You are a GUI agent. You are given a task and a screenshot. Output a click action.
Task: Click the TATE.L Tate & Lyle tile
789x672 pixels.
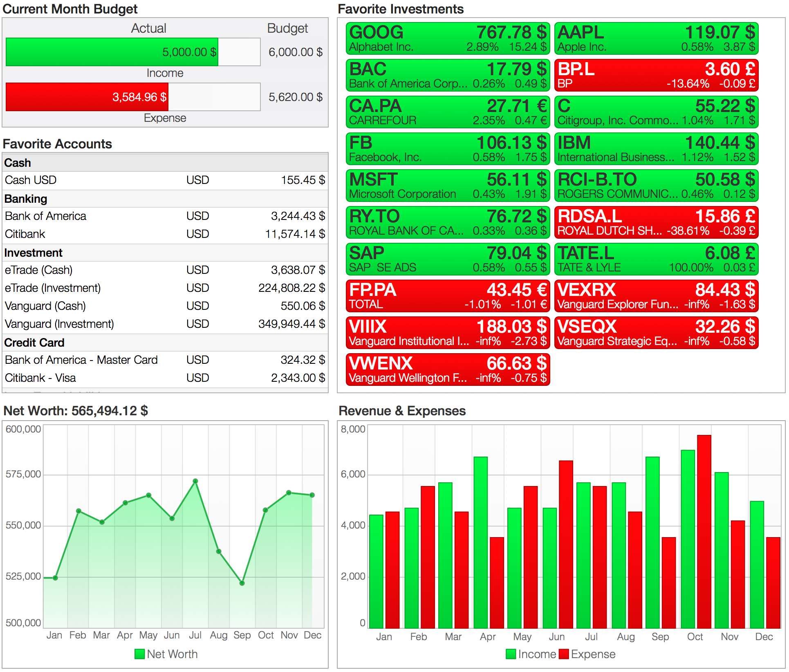[x=657, y=259]
